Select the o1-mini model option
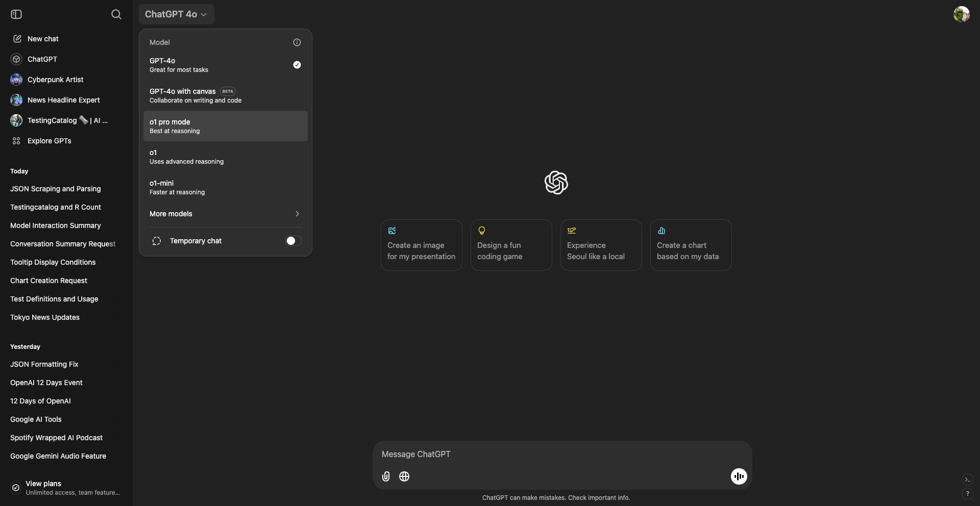980x506 pixels. pos(226,187)
